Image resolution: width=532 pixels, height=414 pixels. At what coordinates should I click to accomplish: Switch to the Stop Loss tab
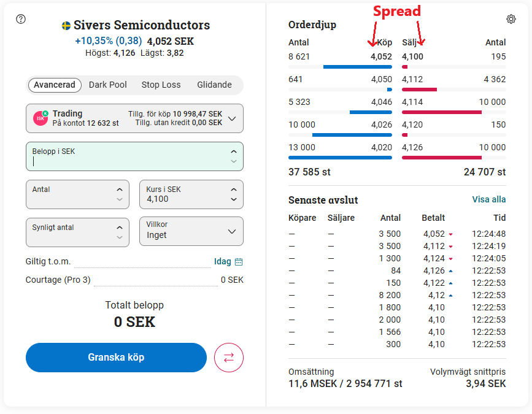[161, 85]
